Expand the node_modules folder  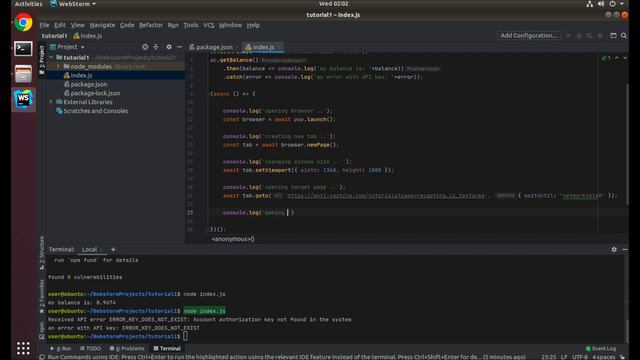pos(58,67)
